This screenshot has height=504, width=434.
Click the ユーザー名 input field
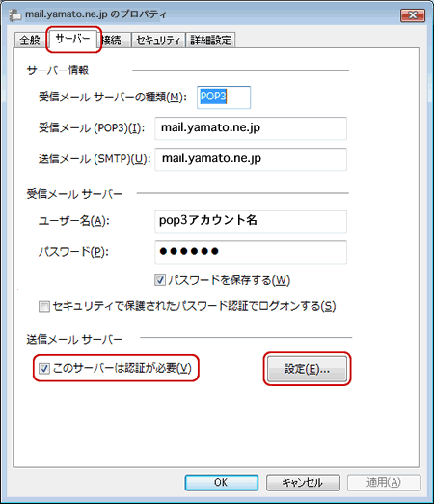pyautogui.click(x=251, y=221)
